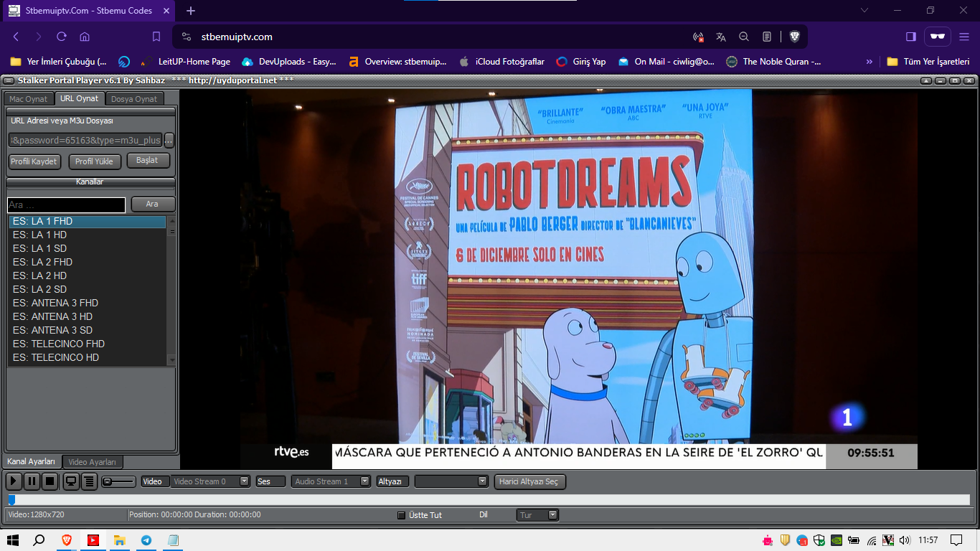The width and height of the screenshot is (980, 551).
Task: Click the channel list scrollbar down arrow
Action: 171,359
